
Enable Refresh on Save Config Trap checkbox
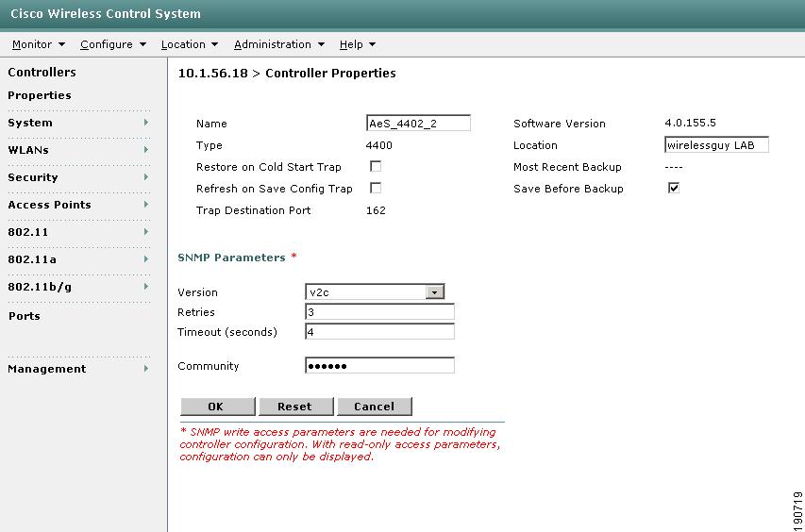tap(376, 189)
